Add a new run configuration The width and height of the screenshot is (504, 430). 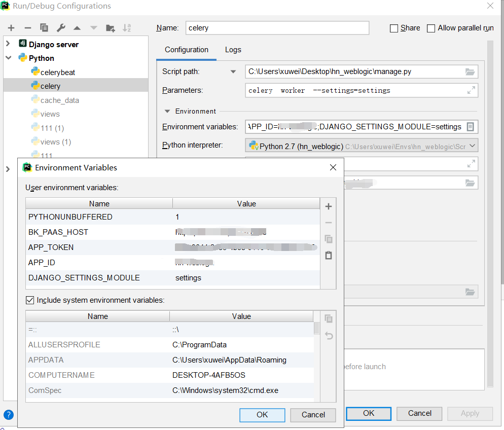(11, 28)
